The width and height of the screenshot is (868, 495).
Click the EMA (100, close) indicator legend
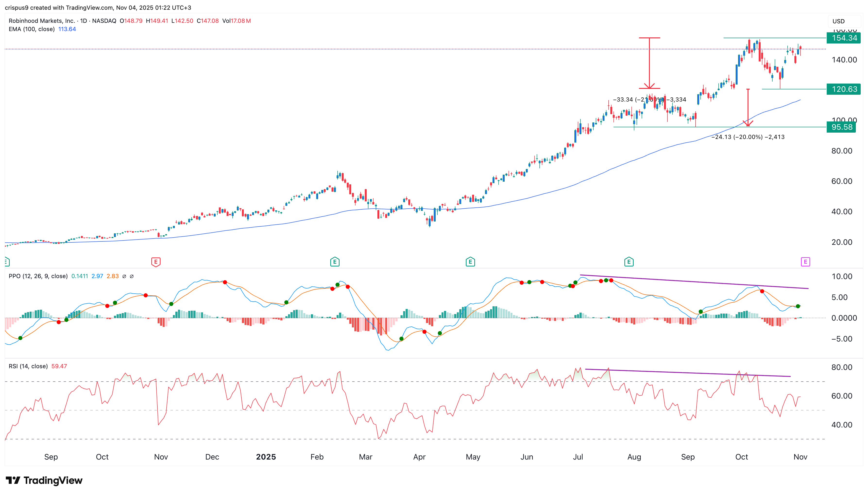pos(32,29)
